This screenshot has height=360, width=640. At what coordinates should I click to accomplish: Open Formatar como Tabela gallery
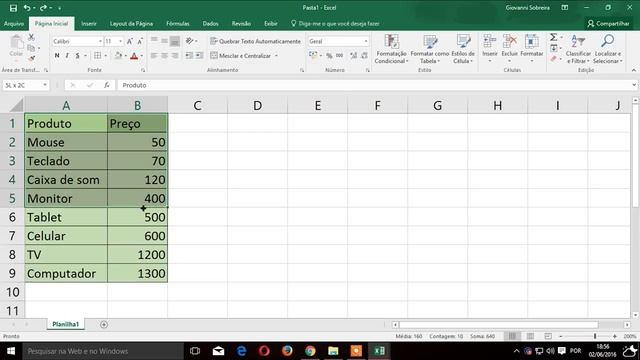click(429, 49)
